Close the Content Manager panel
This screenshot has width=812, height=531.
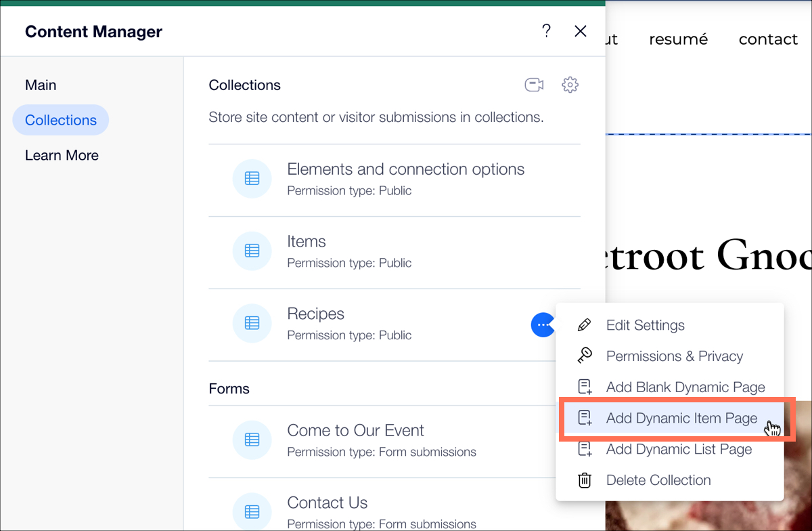pos(580,31)
